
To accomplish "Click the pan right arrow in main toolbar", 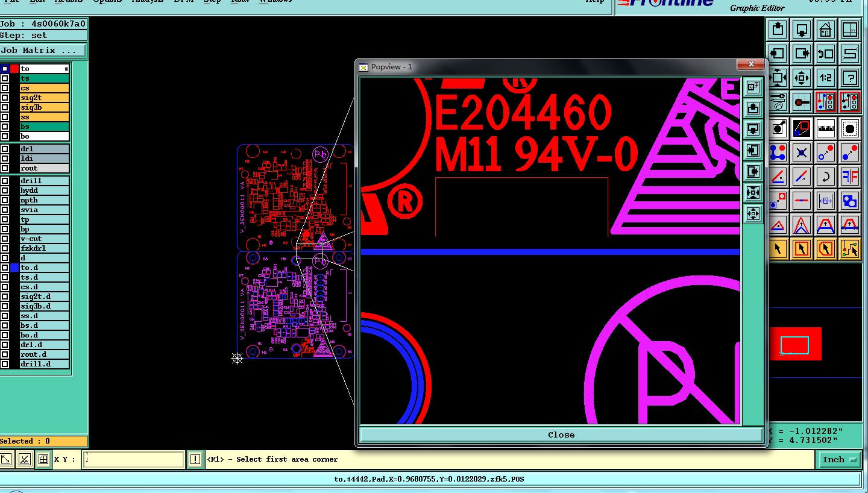I will [x=802, y=54].
